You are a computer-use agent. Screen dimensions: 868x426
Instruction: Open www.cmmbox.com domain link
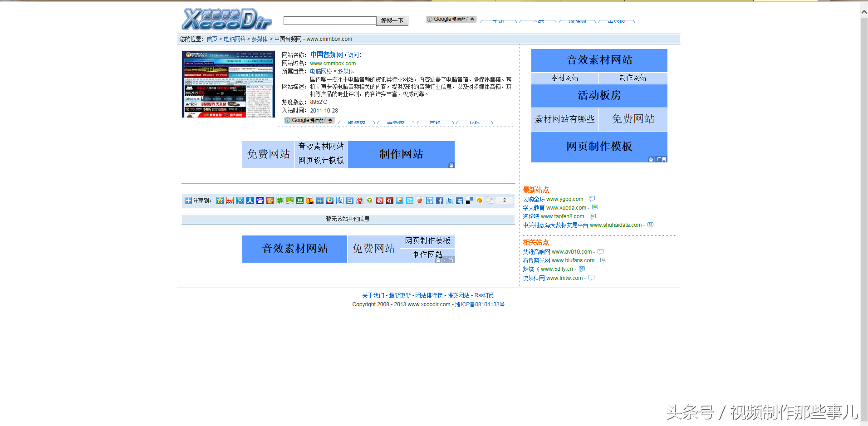pyautogui.click(x=333, y=64)
